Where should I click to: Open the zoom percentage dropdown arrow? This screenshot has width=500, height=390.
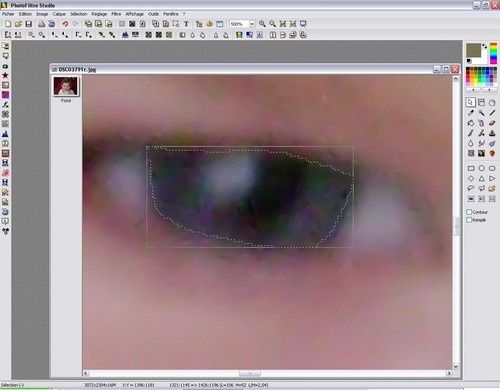coord(252,24)
